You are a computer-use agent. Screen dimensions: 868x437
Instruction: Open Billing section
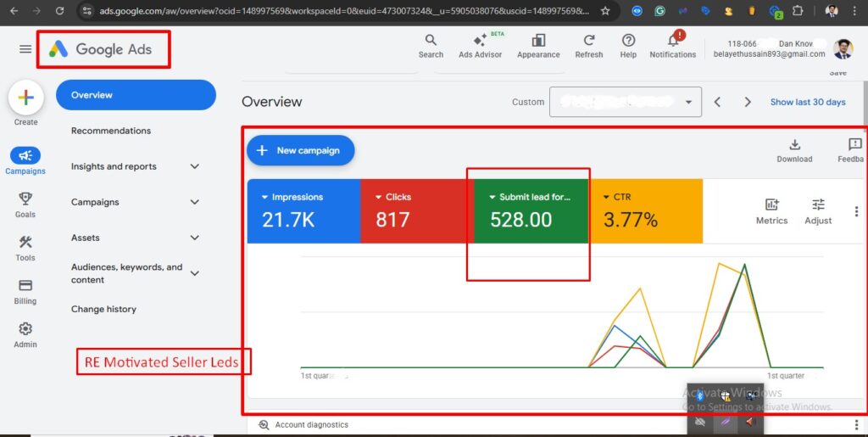point(25,291)
